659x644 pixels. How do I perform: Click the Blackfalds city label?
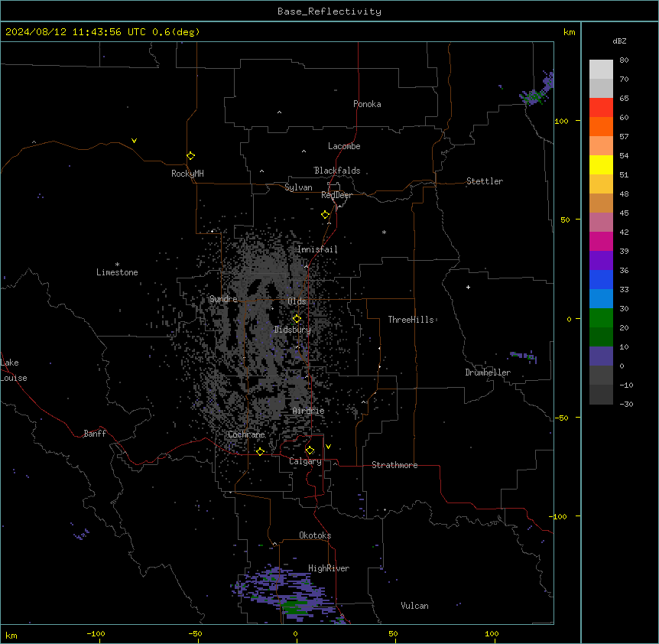tap(337, 171)
